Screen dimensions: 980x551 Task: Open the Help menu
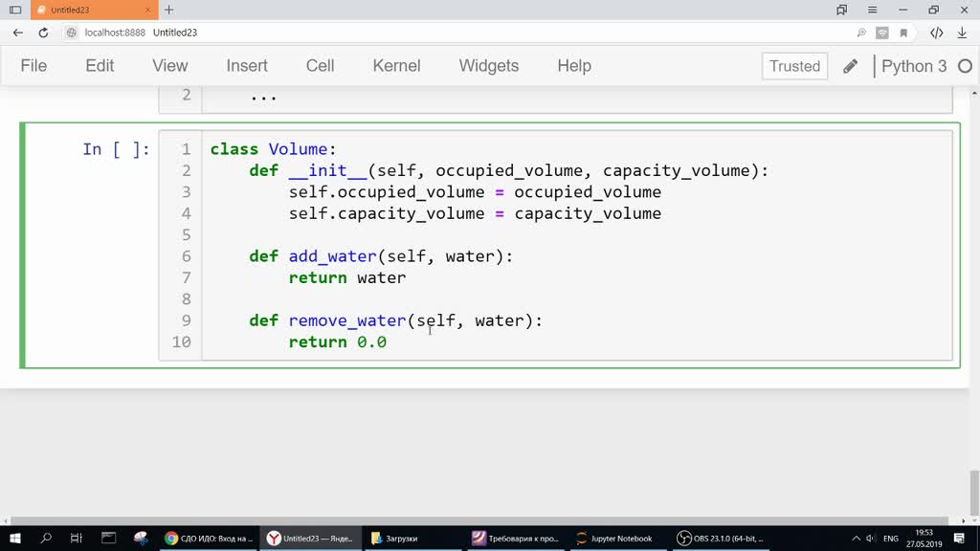click(574, 66)
